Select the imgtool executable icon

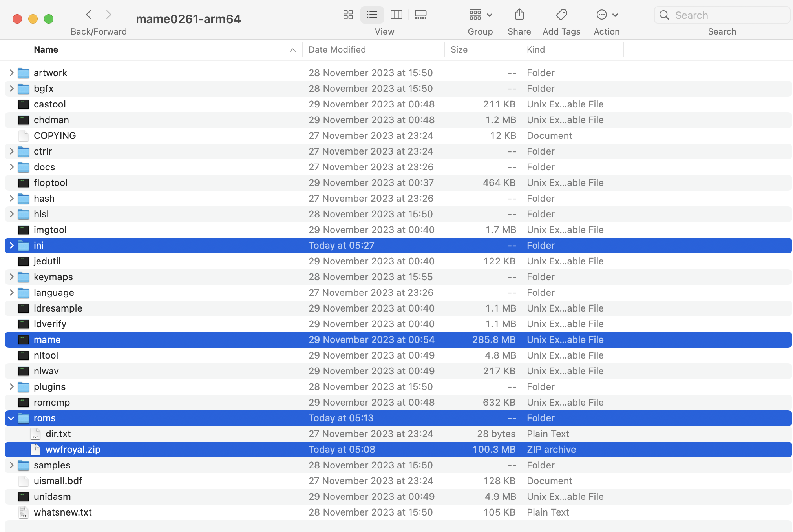click(x=24, y=230)
